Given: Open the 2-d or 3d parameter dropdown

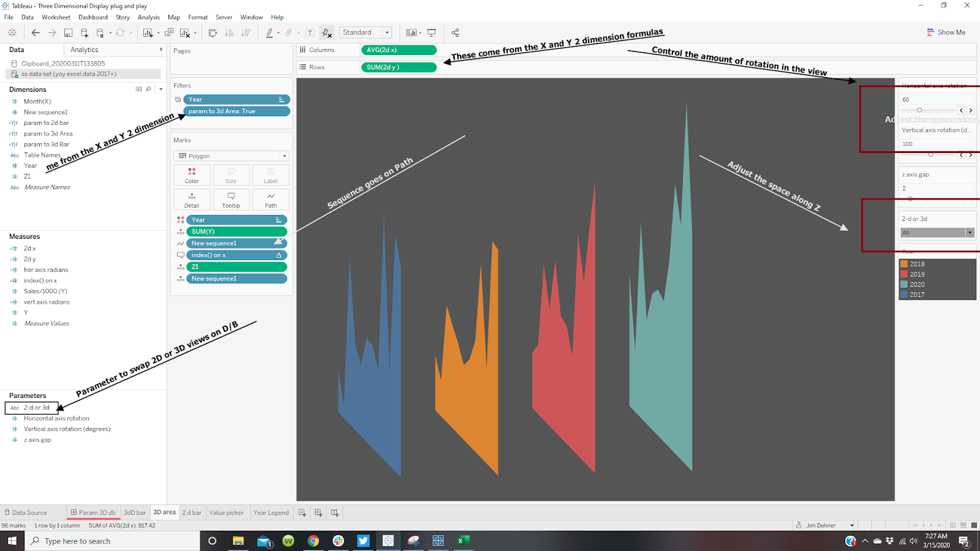Looking at the screenshot, I should (970, 233).
